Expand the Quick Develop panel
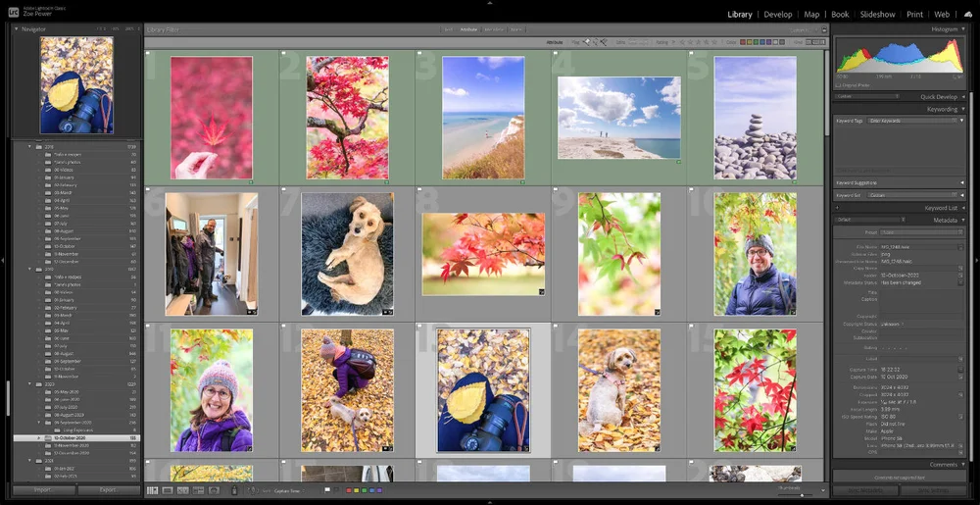Viewport: 980px width, 505px height. click(963, 97)
